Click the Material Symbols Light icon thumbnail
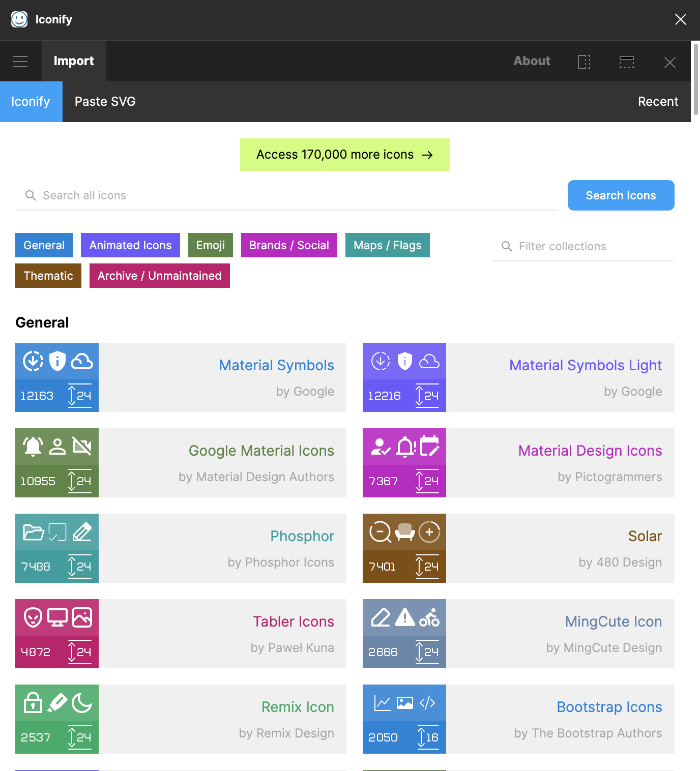The height and width of the screenshot is (771, 700). (404, 377)
